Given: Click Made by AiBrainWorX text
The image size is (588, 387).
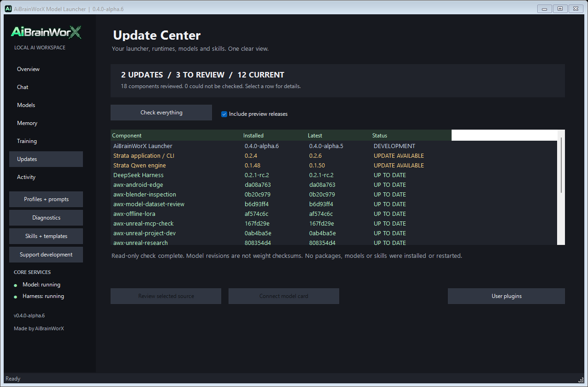Looking at the screenshot, I should click(39, 328).
